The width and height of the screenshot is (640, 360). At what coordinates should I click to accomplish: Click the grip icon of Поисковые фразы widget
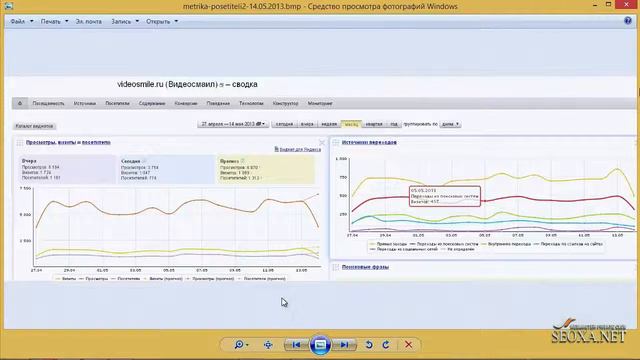click(336, 267)
